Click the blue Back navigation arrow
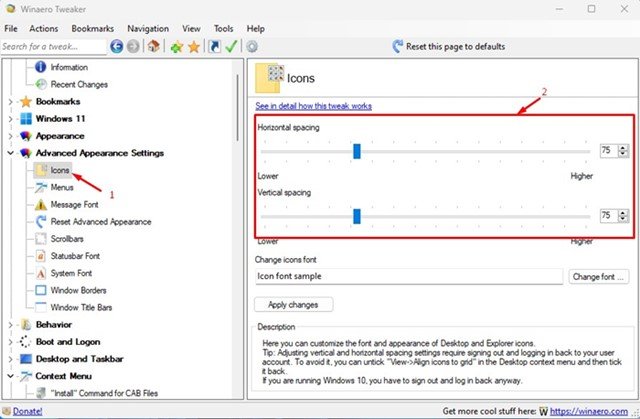The width and height of the screenshot is (640, 419). [x=116, y=47]
